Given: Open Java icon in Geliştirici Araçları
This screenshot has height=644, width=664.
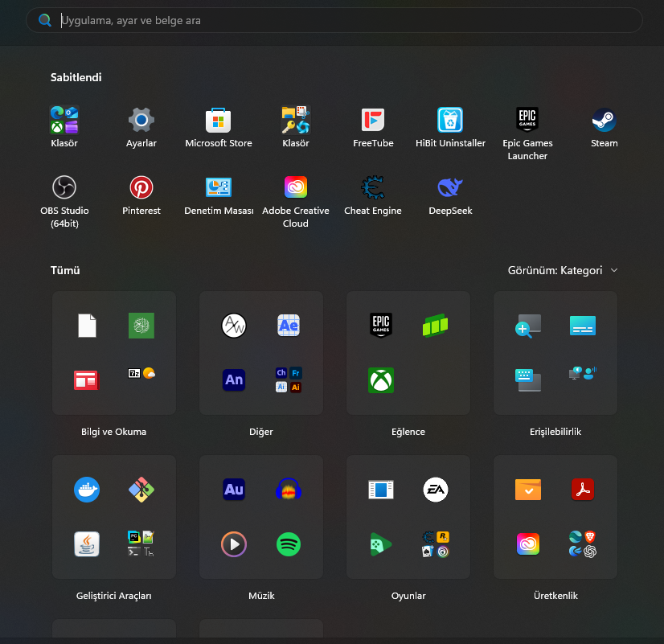Looking at the screenshot, I should tap(87, 544).
